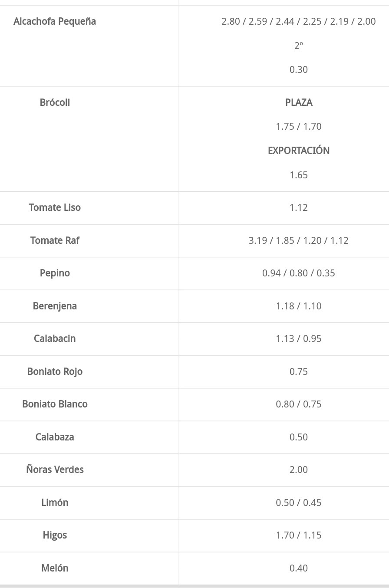This screenshot has height=588, width=389.
Task: Select the Pepino row label
Action: click(x=55, y=273)
